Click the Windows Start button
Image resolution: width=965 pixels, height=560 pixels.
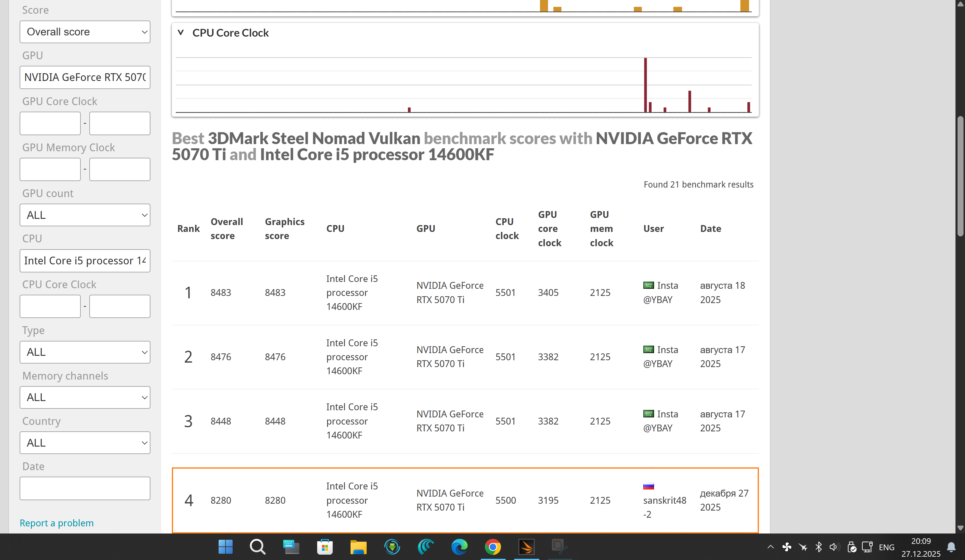tap(225, 547)
